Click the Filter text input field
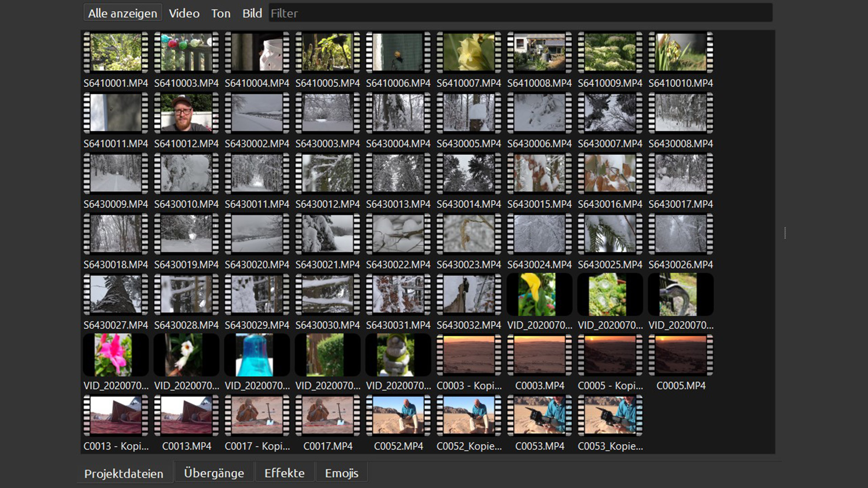Viewport: 868px width, 488px height. [520, 14]
